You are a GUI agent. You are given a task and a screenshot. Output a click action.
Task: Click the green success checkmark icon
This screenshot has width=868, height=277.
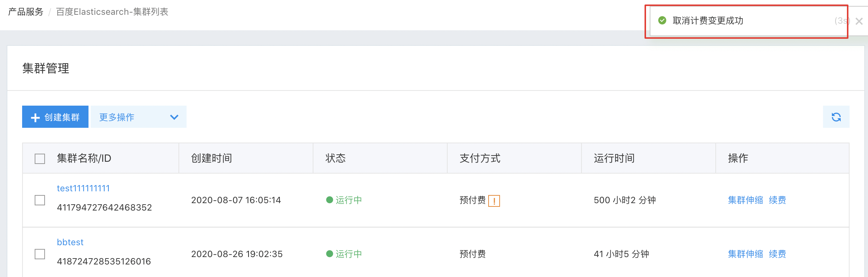662,20
